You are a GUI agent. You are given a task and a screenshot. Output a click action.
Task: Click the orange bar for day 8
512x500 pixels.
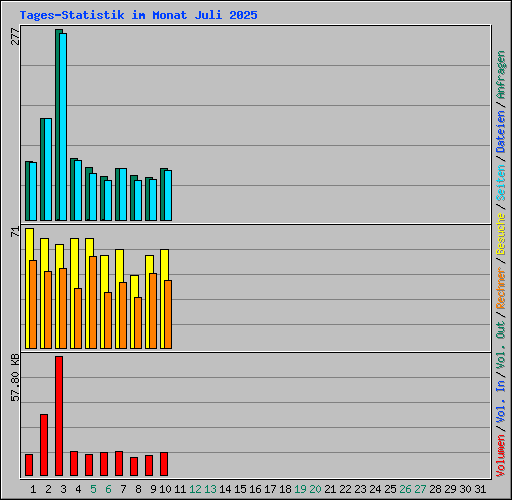[x=138, y=323]
